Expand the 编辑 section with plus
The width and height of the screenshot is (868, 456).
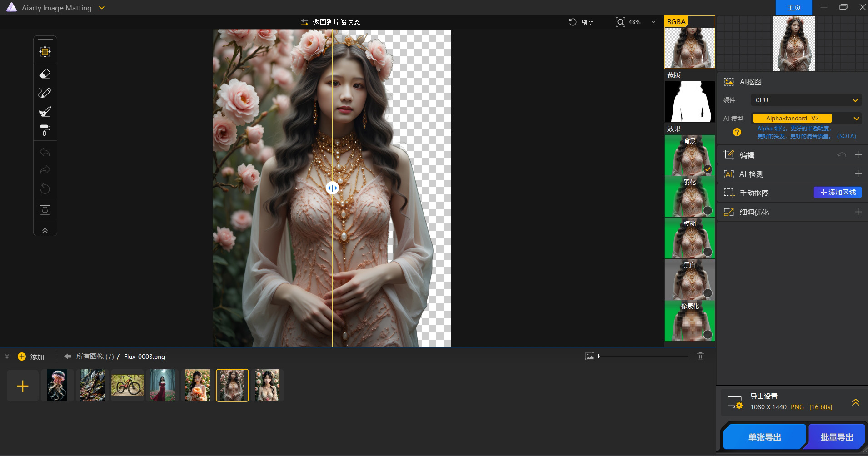pos(858,155)
